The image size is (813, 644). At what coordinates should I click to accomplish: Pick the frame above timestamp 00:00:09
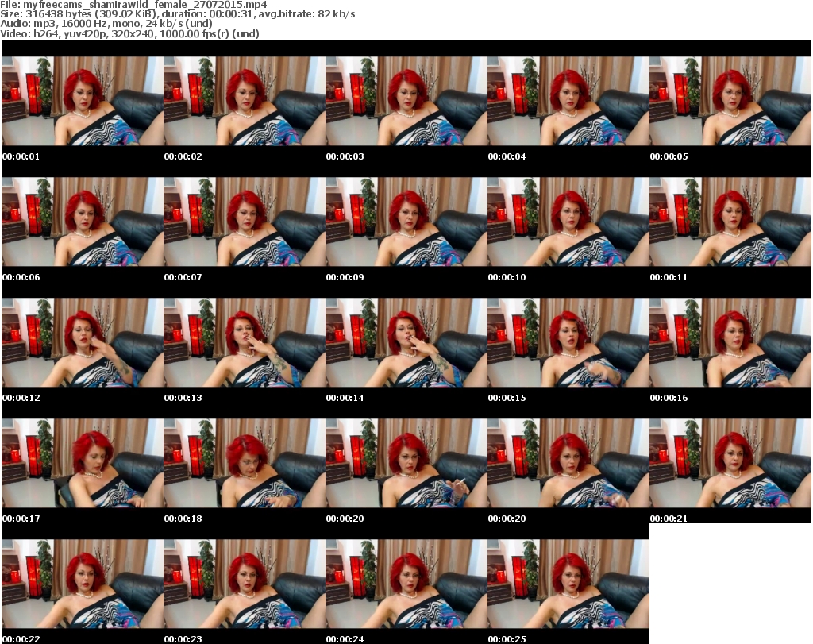tap(406, 222)
